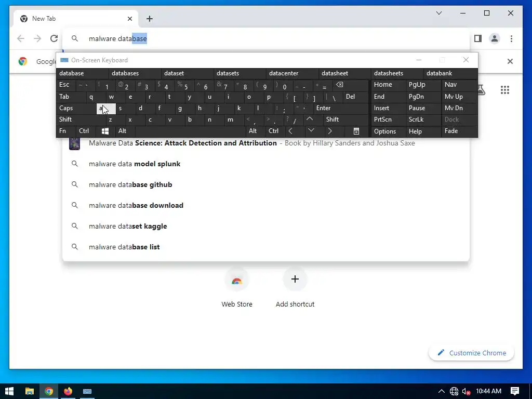The image size is (532, 399).
Task: Click the browser back arrow
Action: (21, 38)
